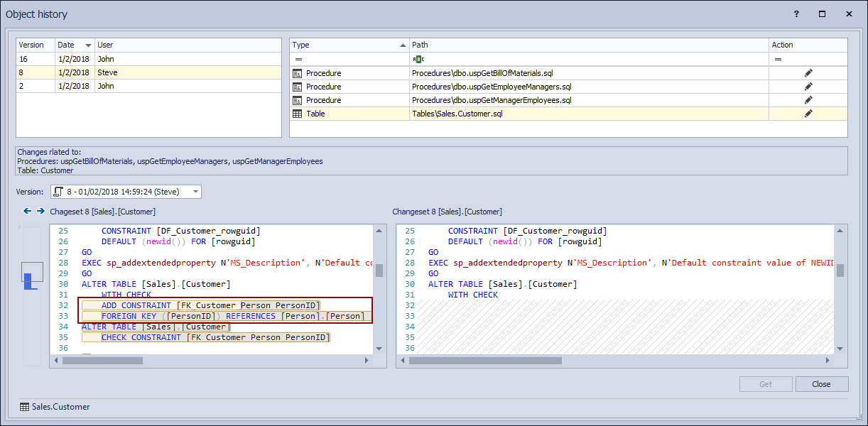Maximize the Object history window

coord(822,13)
